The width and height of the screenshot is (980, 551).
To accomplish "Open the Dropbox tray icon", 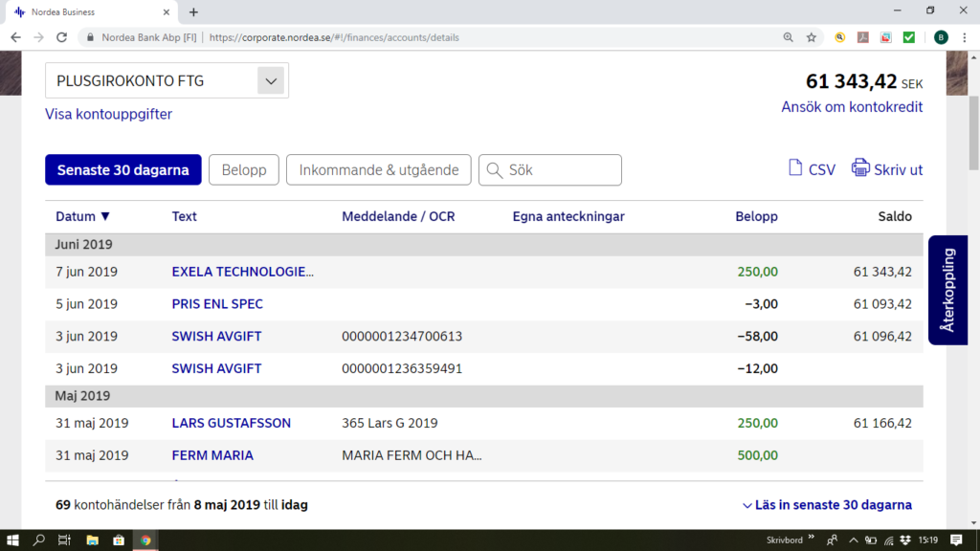I will point(905,540).
